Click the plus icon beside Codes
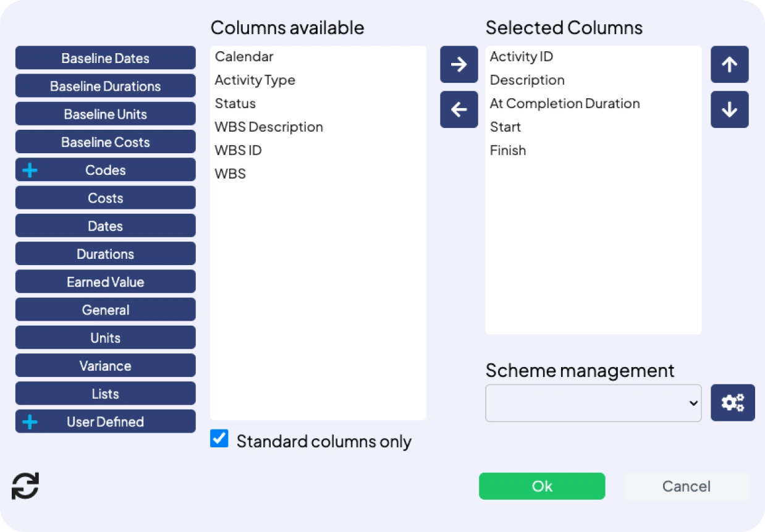The image size is (765, 532). click(29, 170)
